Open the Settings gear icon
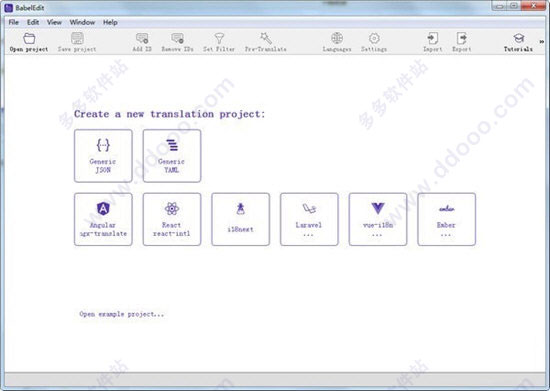This screenshot has height=391, width=550. [374, 42]
